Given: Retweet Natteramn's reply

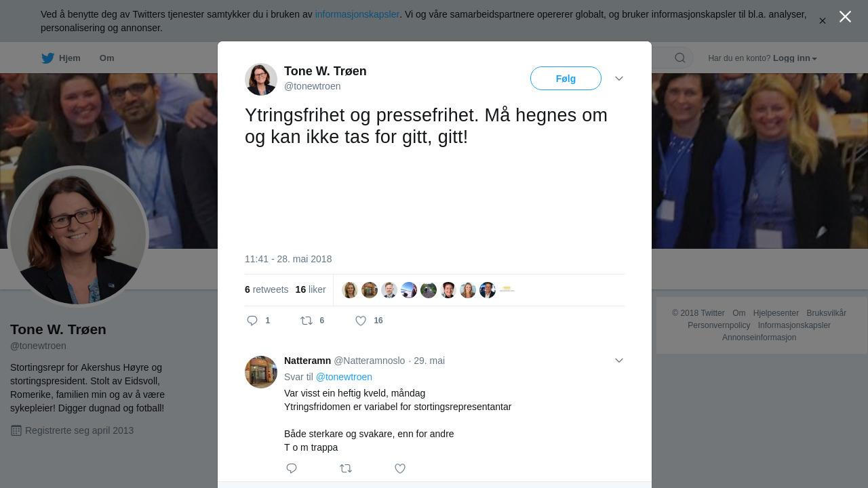Looking at the screenshot, I should click(x=346, y=468).
